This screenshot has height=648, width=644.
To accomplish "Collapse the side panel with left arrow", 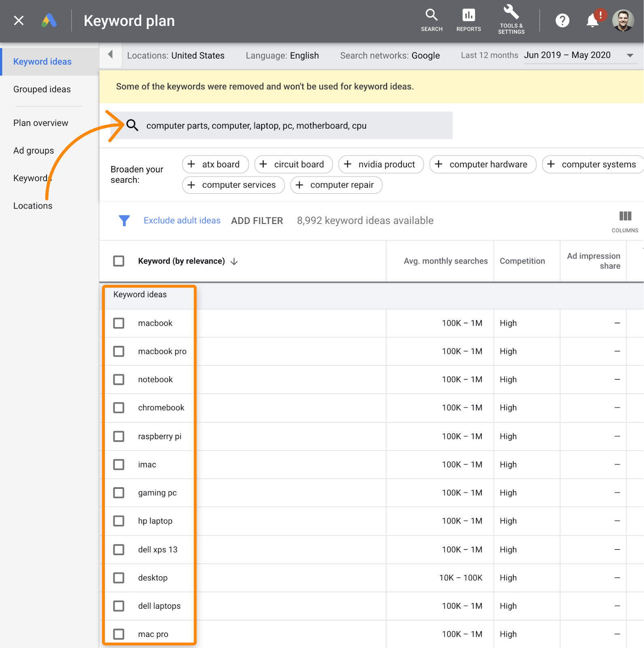I will 110,55.
